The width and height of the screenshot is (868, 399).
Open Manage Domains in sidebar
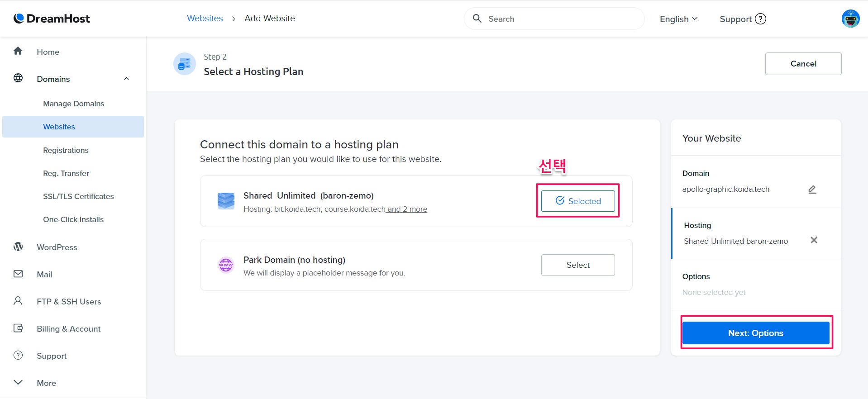click(x=73, y=104)
